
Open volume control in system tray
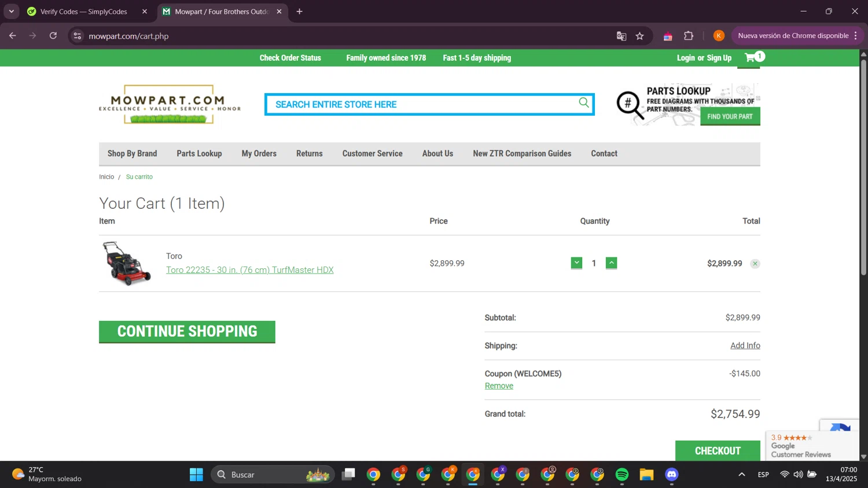coord(798,475)
